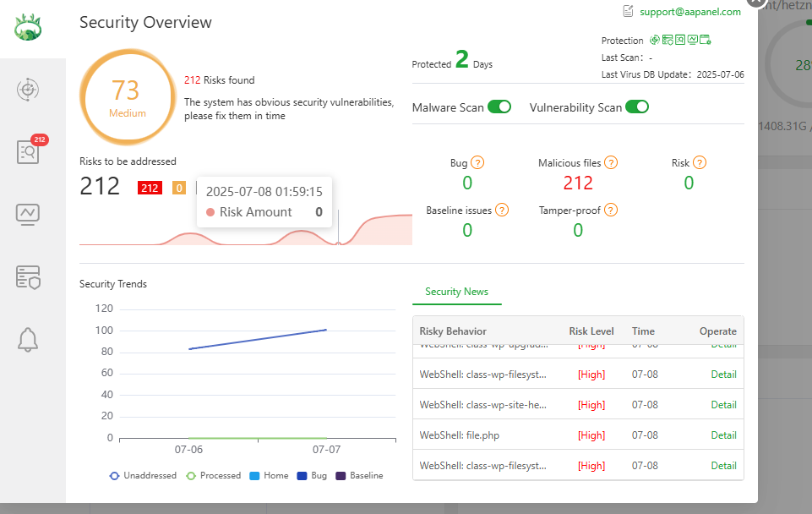812x514 pixels.
Task: Open the support@aapanel.com link
Action: click(689, 12)
